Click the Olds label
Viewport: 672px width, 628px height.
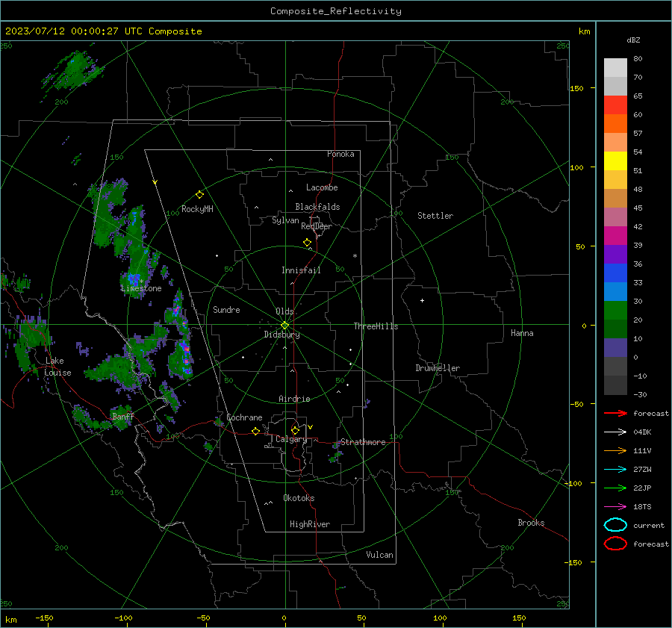[x=284, y=311]
